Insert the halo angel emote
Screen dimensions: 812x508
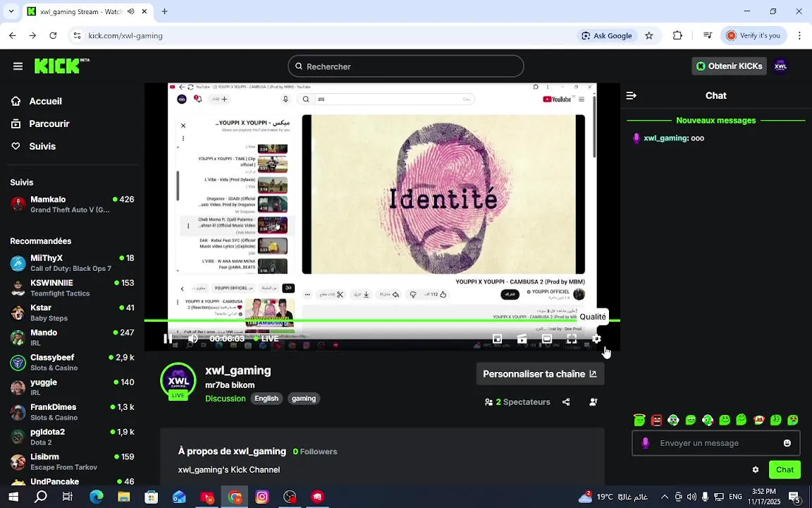point(639,419)
